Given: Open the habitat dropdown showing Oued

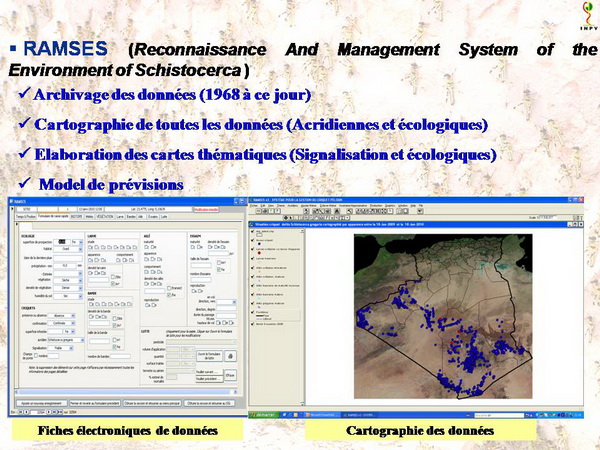Looking at the screenshot, I should (80, 249).
